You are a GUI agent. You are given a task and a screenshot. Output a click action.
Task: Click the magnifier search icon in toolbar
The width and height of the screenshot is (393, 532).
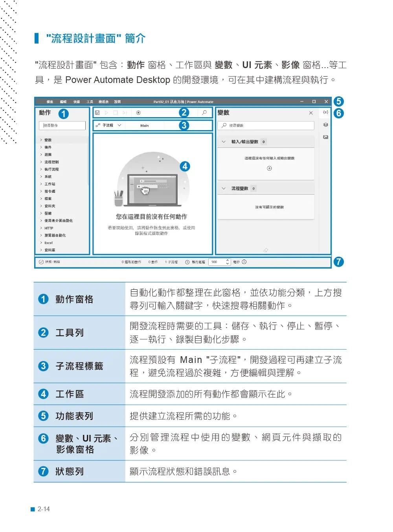(x=204, y=113)
